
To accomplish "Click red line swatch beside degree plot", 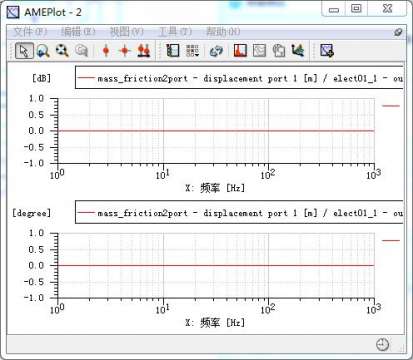I will (391, 240).
